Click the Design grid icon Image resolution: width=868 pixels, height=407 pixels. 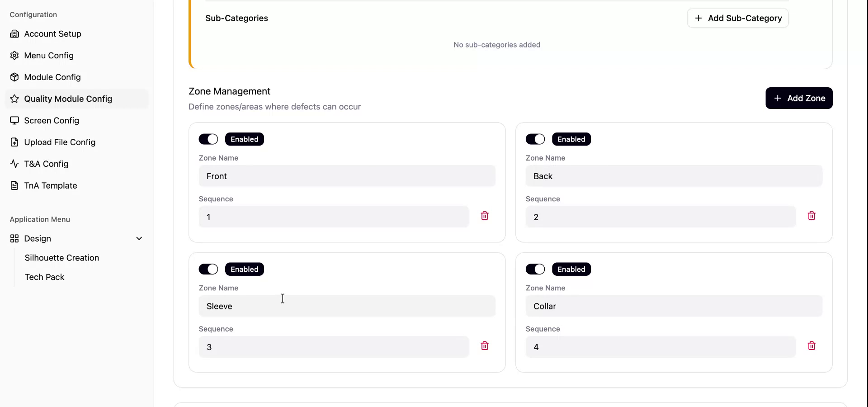coord(14,238)
